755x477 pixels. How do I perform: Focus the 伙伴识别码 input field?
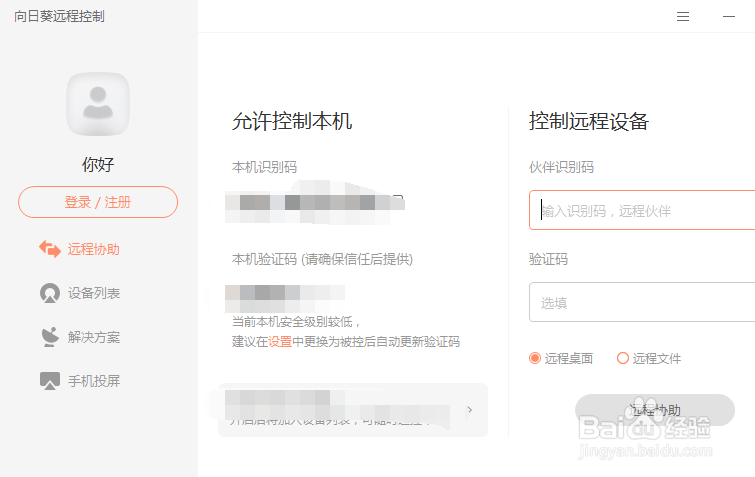click(642, 210)
